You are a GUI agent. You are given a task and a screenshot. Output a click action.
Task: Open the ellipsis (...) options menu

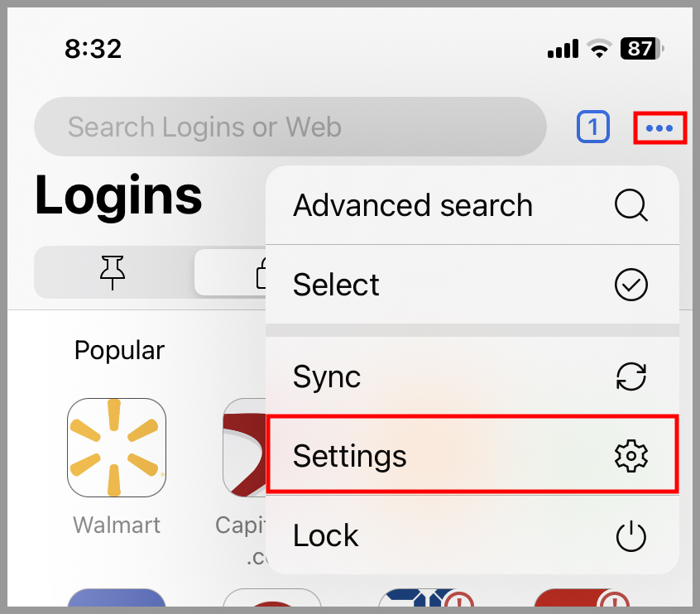659,127
